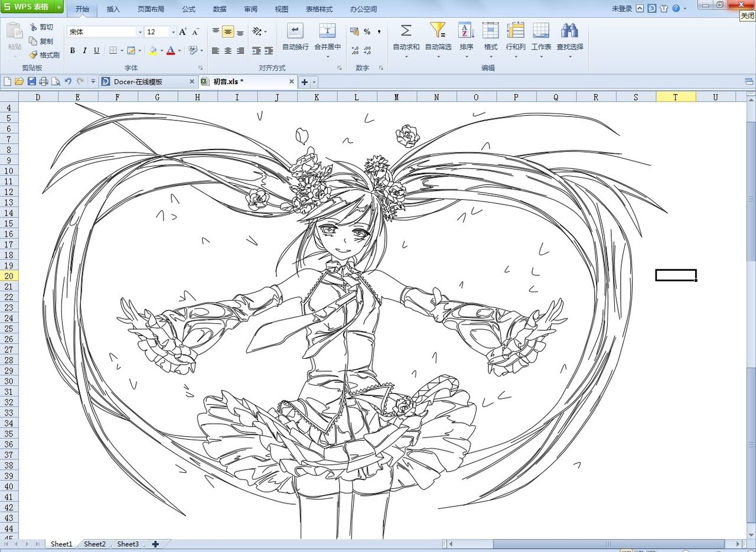The image size is (756, 552).
Task: Add a new document tab with plus
Action: (x=305, y=82)
